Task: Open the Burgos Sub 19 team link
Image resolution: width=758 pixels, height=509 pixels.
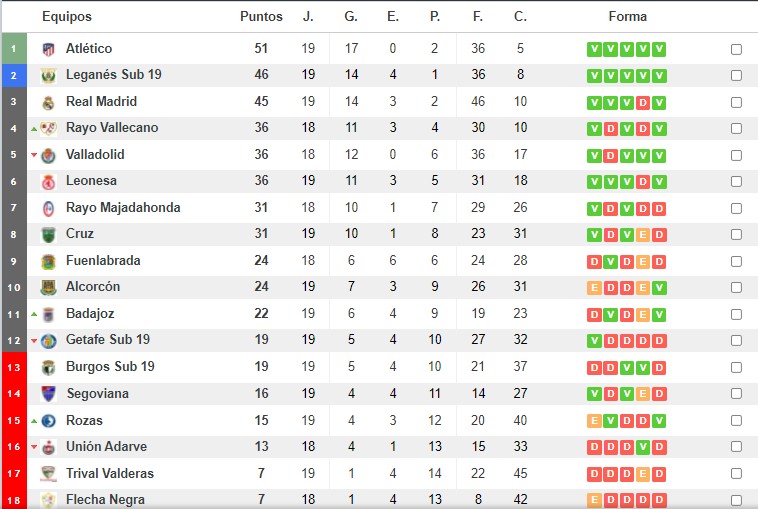Action: pyautogui.click(x=110, y=367)
